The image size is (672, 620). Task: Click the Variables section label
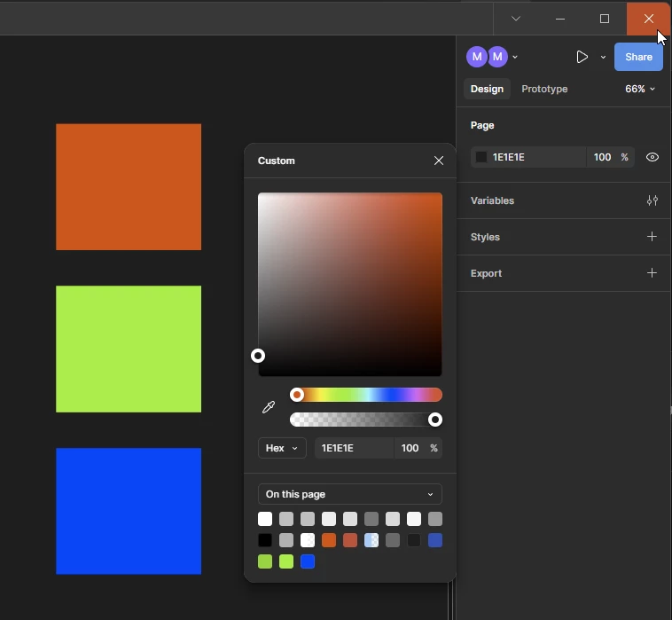pos(492,200)
